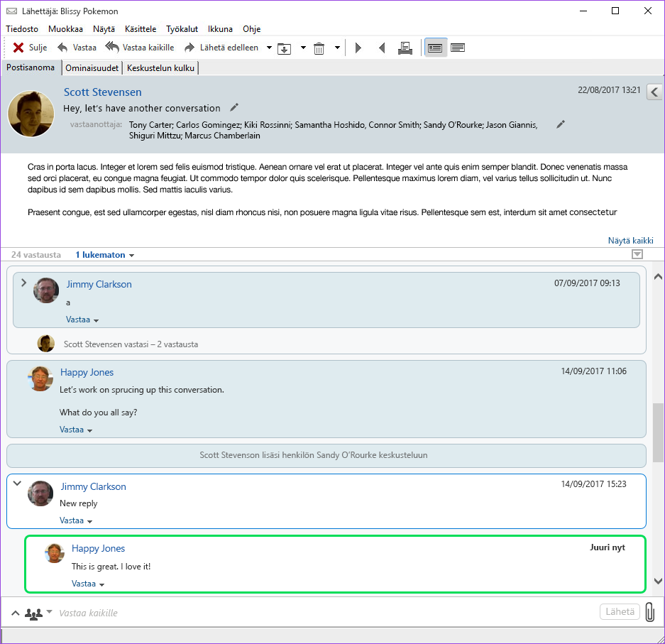Open the Työkalut menu
665x644 pixels.
coord(182,29)
